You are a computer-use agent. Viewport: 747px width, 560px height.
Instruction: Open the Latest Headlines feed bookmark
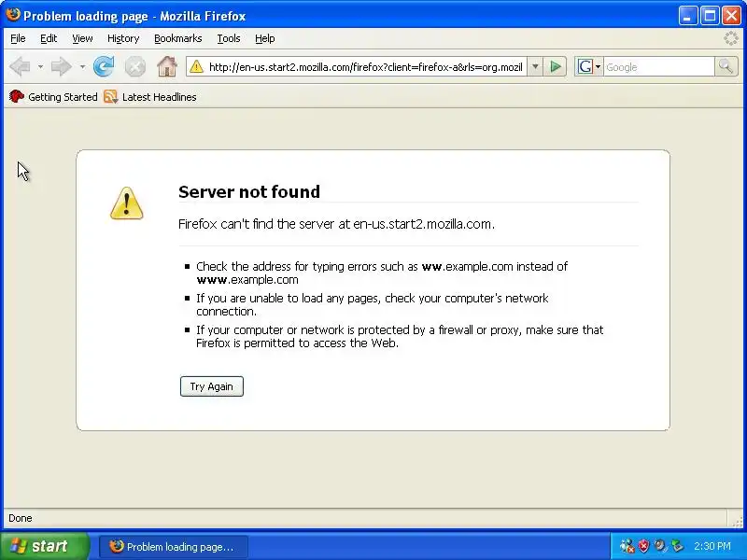click(x=150, y=97)
